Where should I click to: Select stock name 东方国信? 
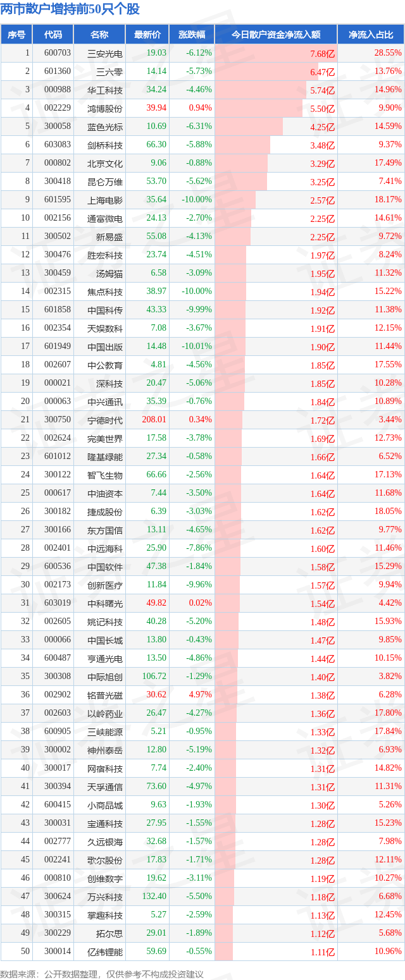point(105,530)
